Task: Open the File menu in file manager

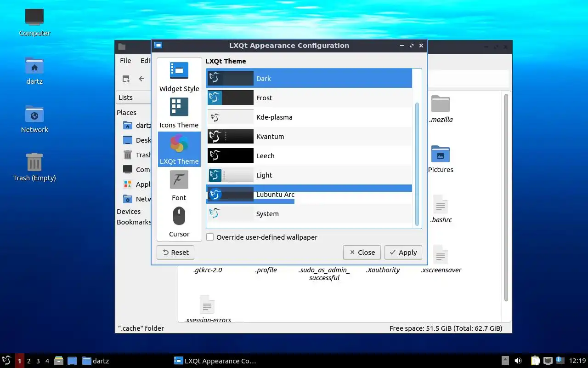Action: [125, 61]
